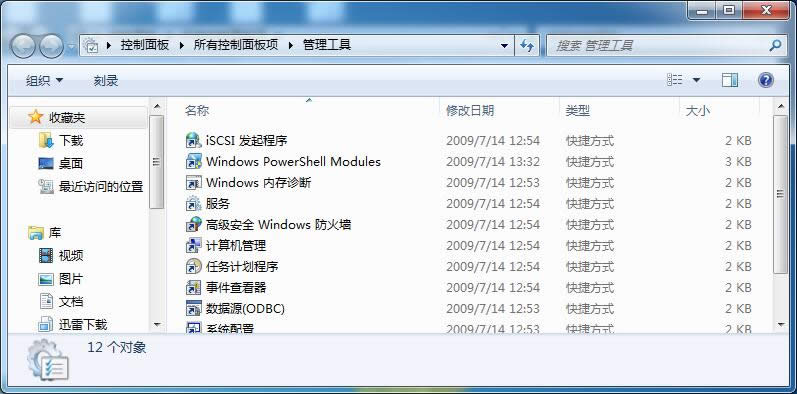Click 控制面板 in the address bar
This screenshot has width=797, height=394.
pos(144,45)
